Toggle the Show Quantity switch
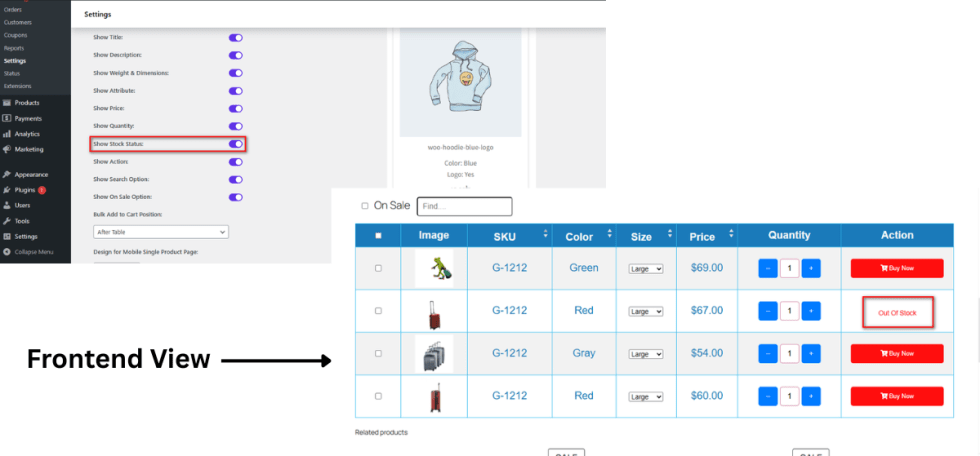 tap(236, 126)
